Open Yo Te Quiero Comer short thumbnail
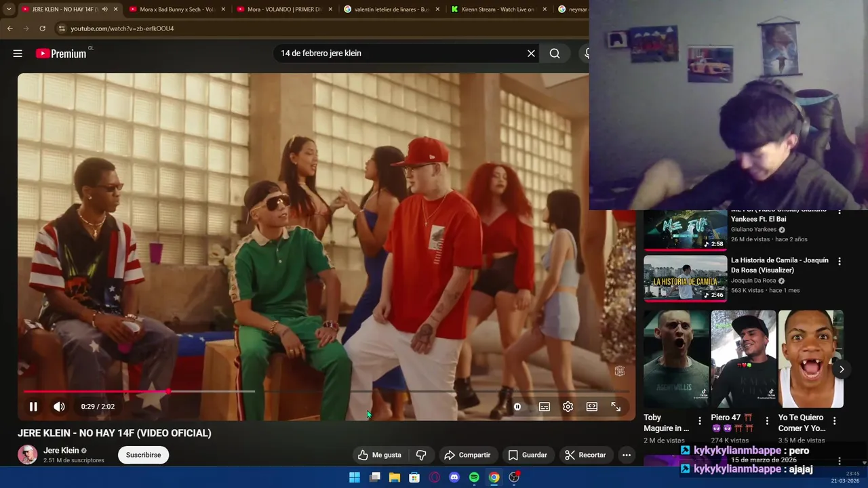 (811, 359)
